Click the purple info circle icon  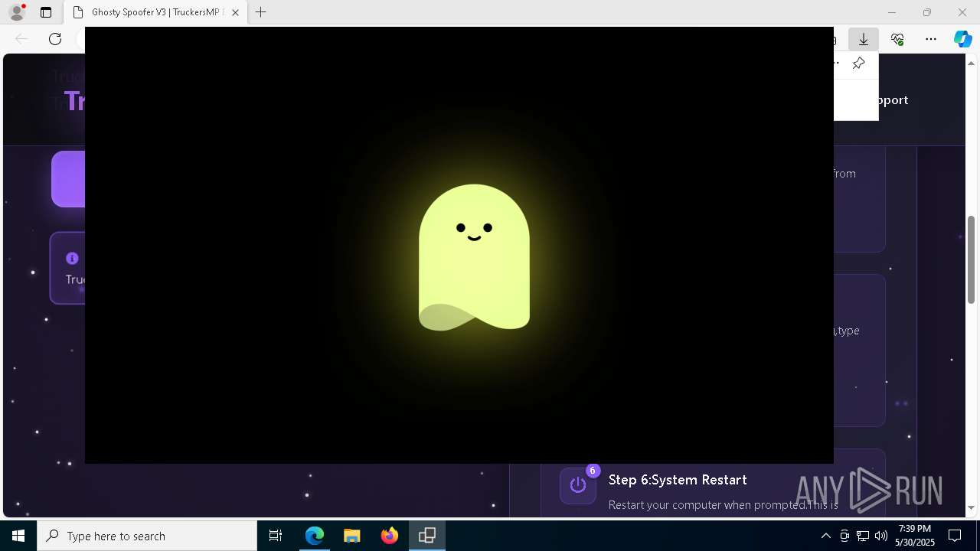pos(72,259)
